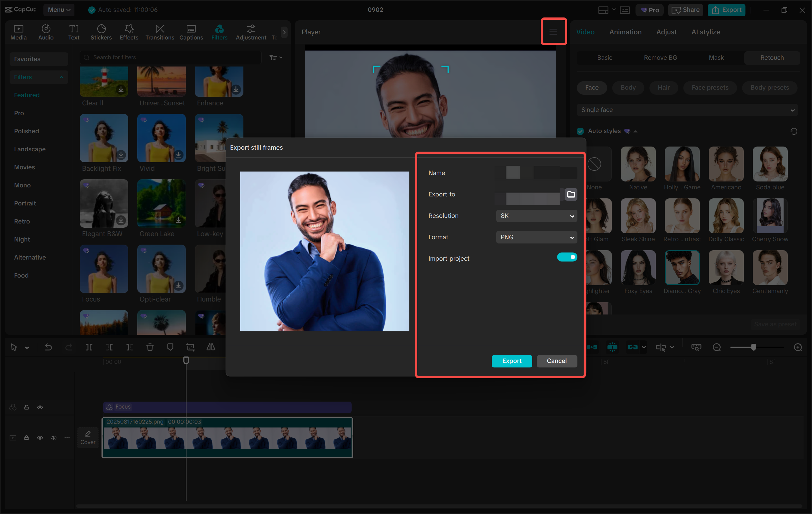Switch to the Animation tab
This screenshot has width=812, height=514.
click(625, 32)
